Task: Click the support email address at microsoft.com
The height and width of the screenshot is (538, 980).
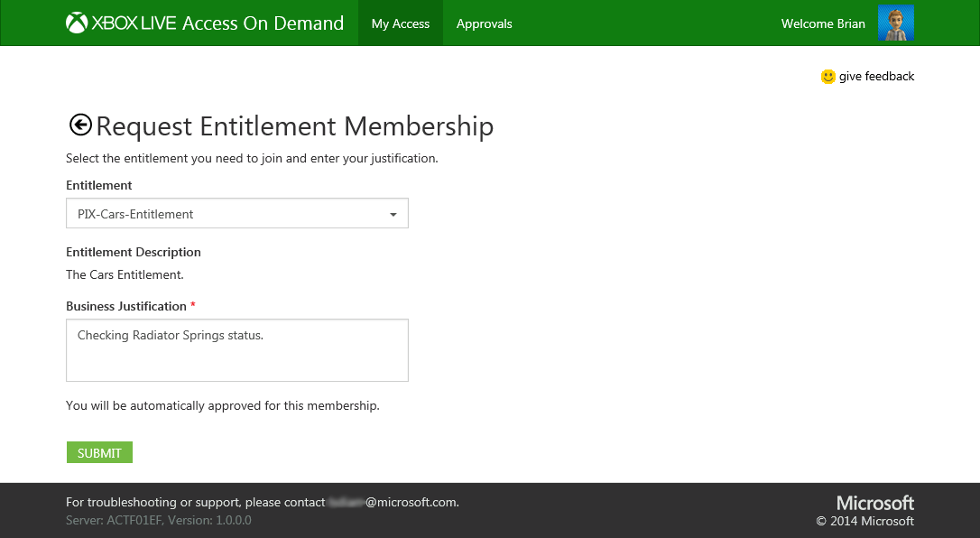Action: pyautogui.click(x=393, y=503)
